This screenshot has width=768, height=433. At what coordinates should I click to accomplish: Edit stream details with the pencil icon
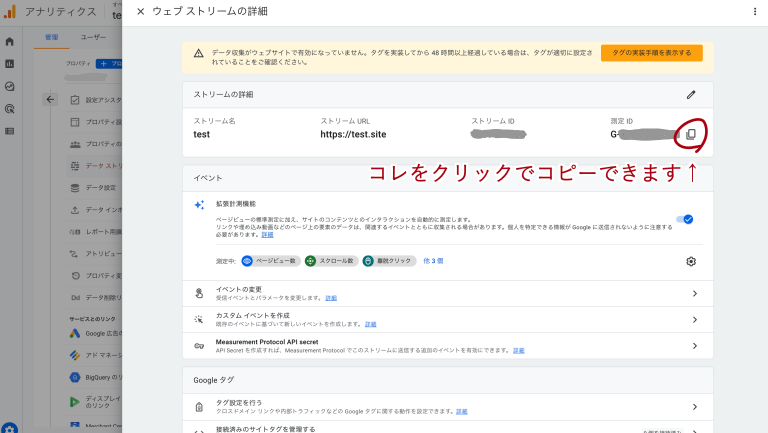click(x=691, y=95)
